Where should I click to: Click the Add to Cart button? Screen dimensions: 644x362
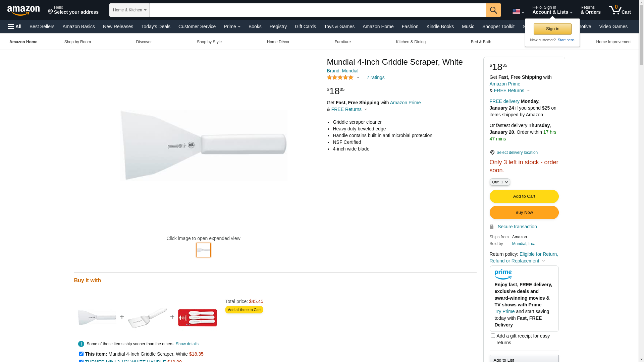click(524, 196)
